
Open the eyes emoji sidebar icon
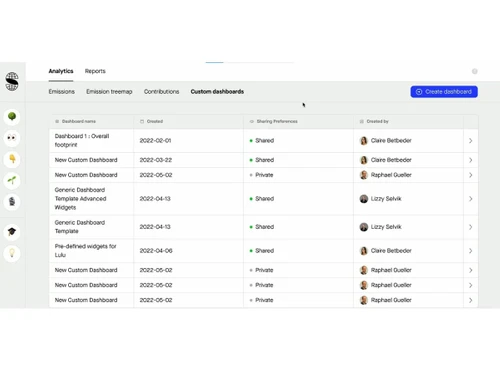12,138
